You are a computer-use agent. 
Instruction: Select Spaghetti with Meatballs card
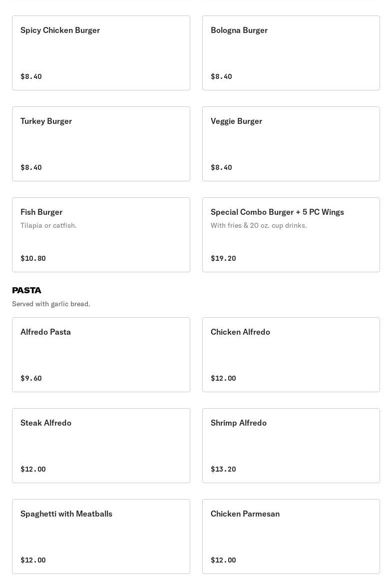pyautogui.click(x=101, y=537)
